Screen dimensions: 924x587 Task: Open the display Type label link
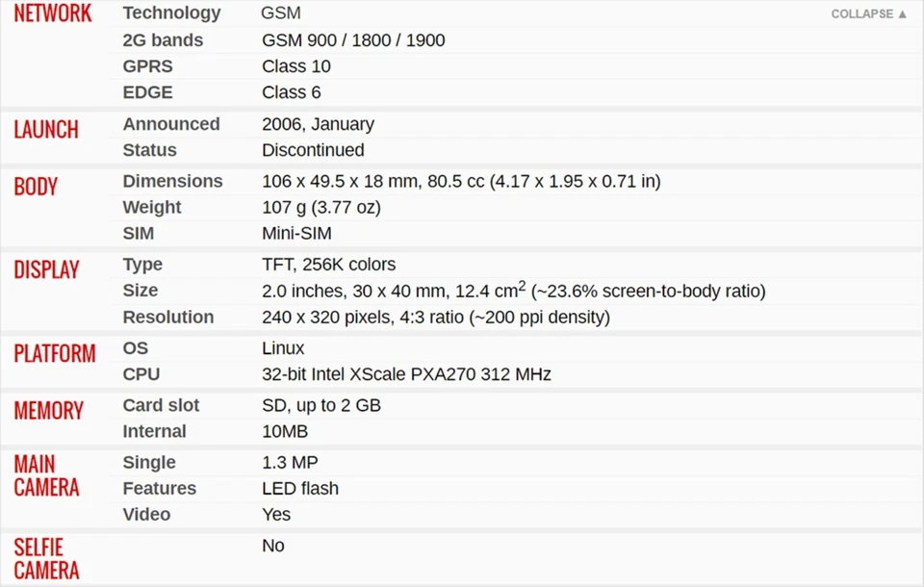point(142,265)
